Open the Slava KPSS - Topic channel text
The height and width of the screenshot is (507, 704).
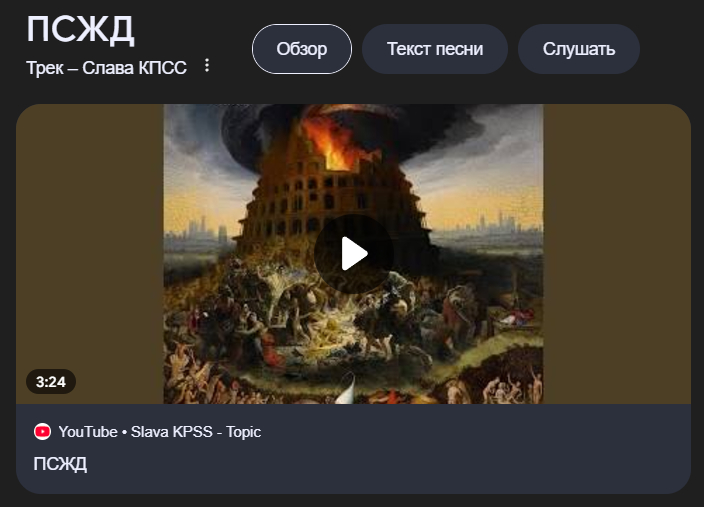(x=196, y=432)
